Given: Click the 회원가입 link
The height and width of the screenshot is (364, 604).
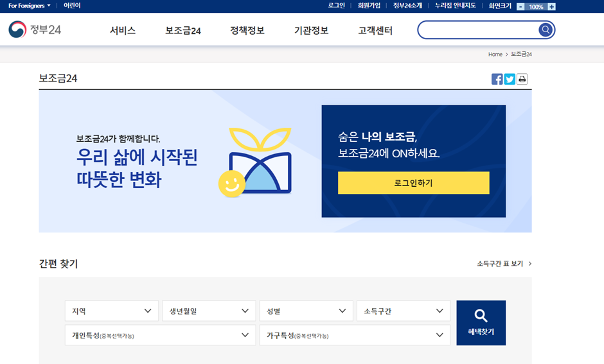Looking at the screenshot, I should point(369,6).
